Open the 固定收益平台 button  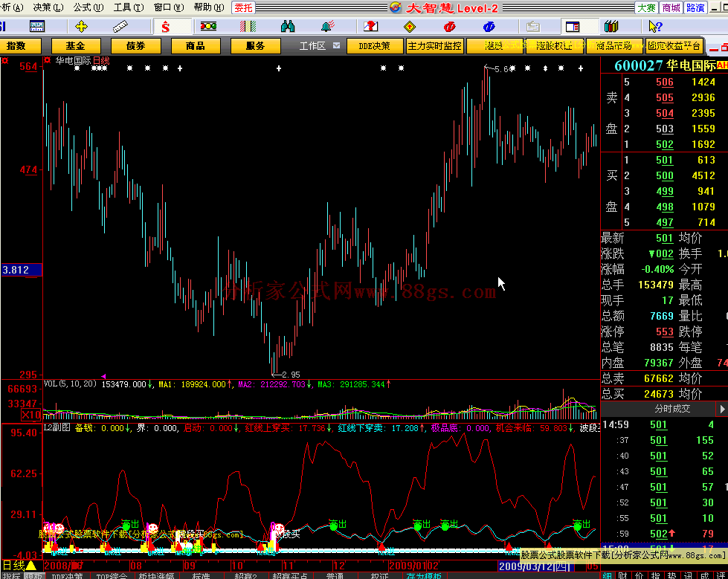coord(674,46)
